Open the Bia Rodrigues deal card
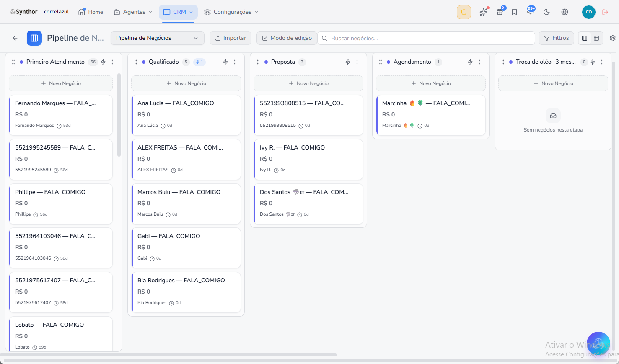619x364 pixels. pyautogui.click(x=186, y=292)
